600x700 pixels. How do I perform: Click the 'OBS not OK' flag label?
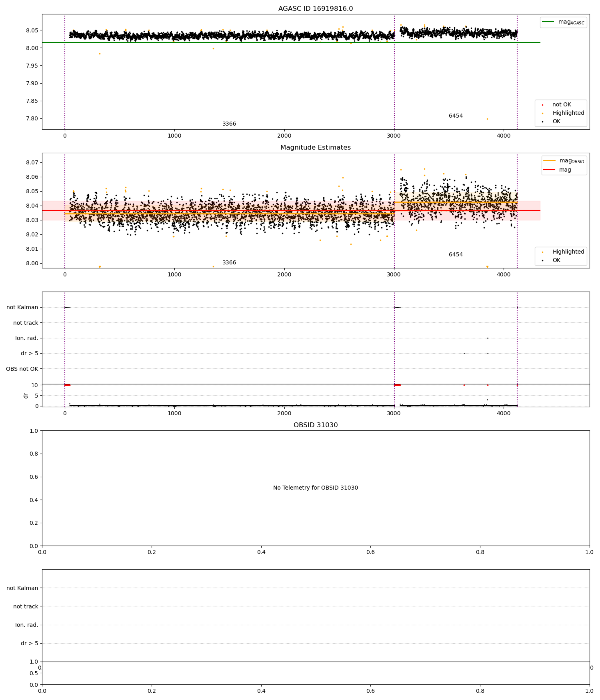tap(22, 369)
